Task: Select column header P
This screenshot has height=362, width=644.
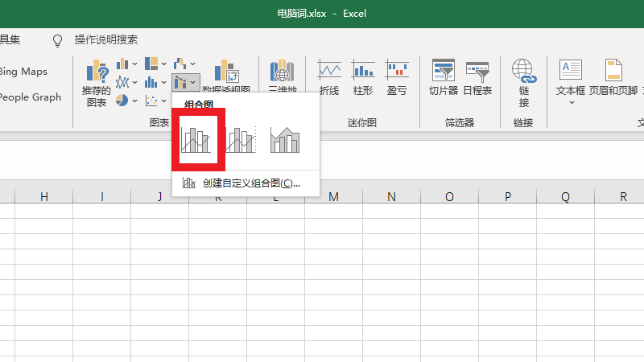Action: (x=507, y=197)
